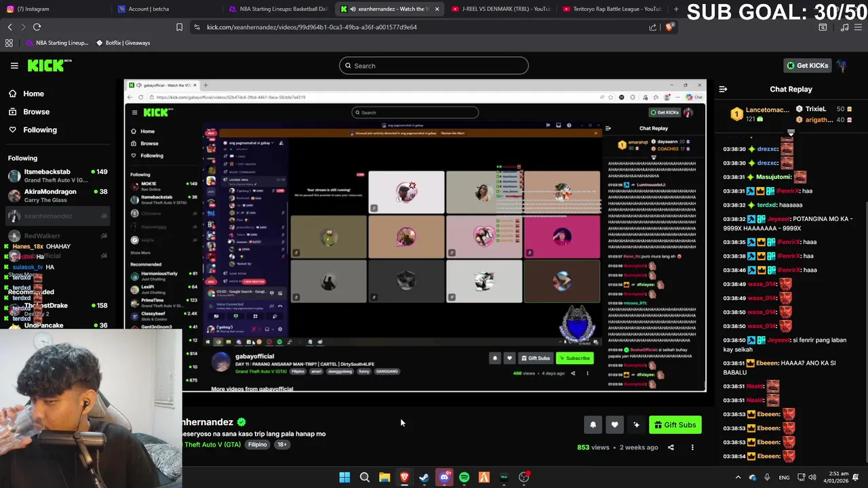Viewport: 868px width, 488px height.
Task: Click the heart follow button
Action: [x=614, y=425]
